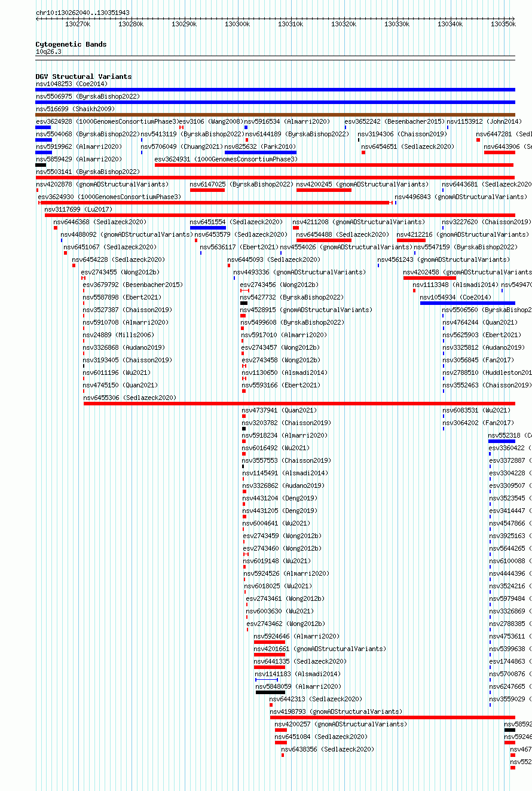This screenshot has width=532, height=791.
Task: Click nsv3064202 (Fan2017) label
Action: 478,423
